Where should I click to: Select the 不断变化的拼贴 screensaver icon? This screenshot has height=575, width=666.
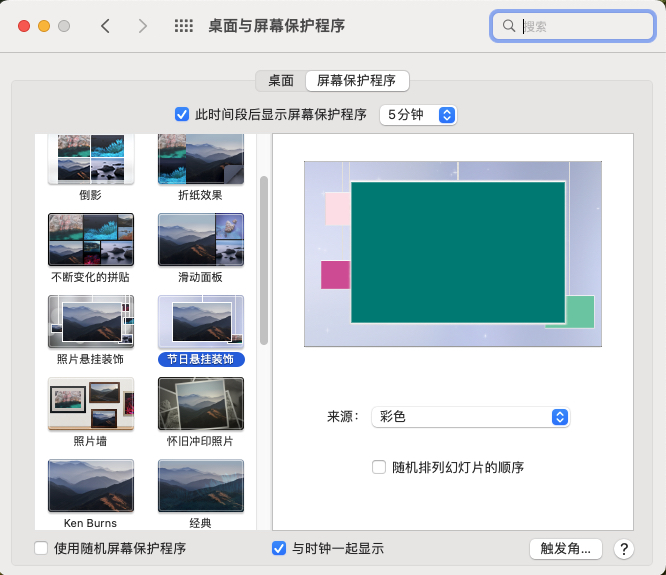90,240
